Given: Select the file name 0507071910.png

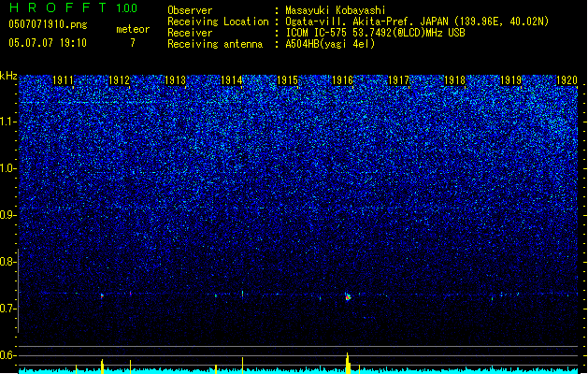Looking at the screenshot, I should tap(48, 24).
